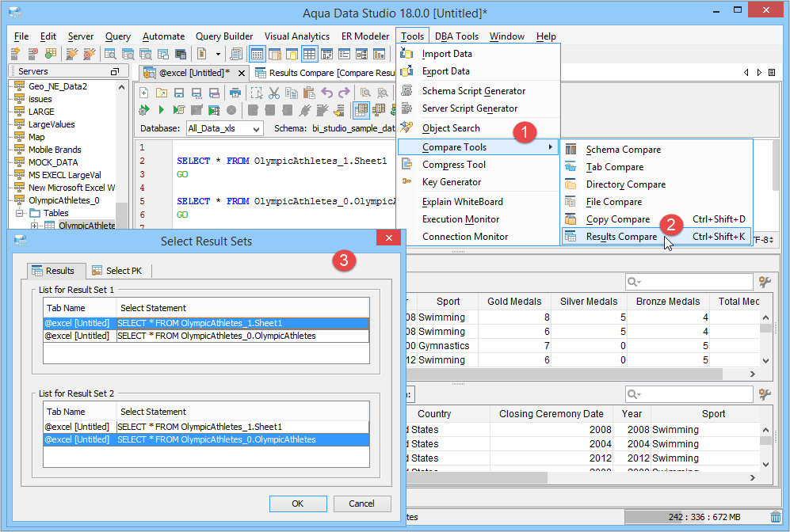
Task: Click Cancel in Select Result Sets dialog
Action: (x=362, y=503)
